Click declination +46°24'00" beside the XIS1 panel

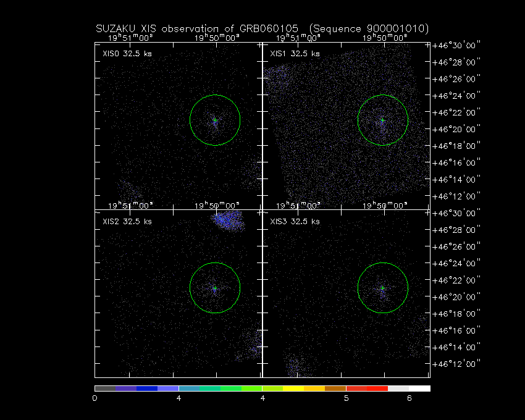[456, 96]
